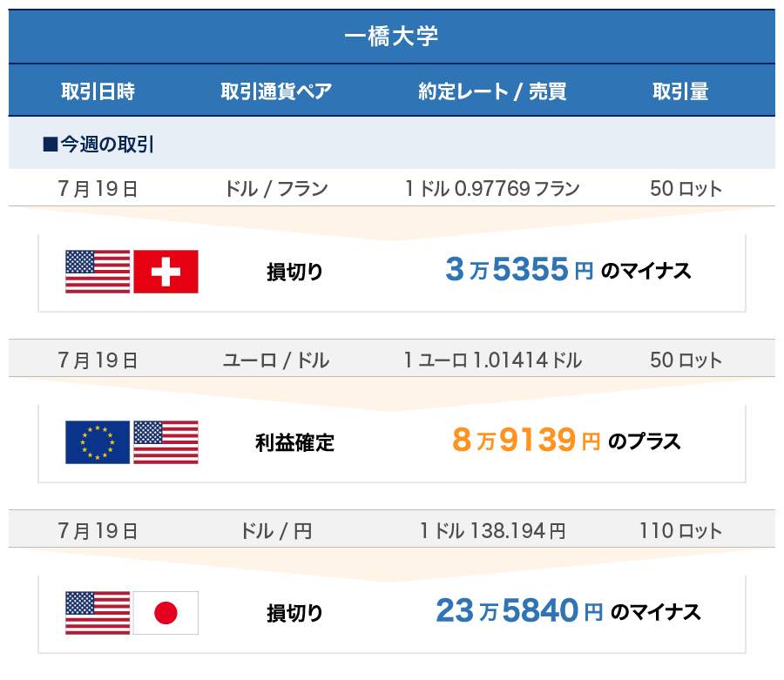Click the US flag beside the Japanese flag
This screenshot has height=680, width=784.
tap(98, 613)
